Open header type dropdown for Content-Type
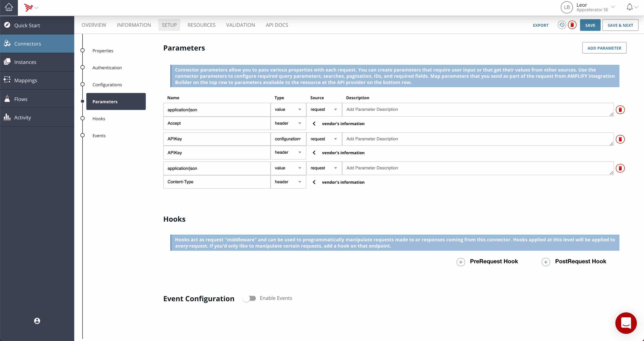 [288, 182]
